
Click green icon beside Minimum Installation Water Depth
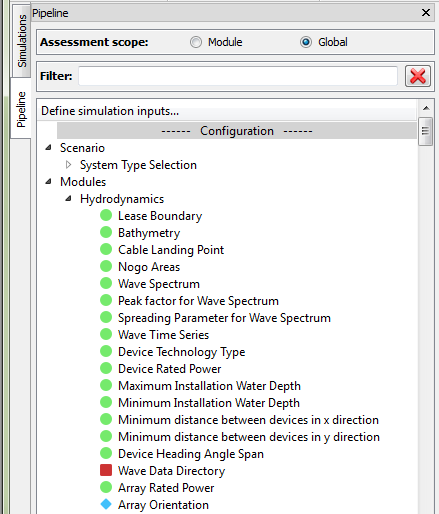[x=106, y=402]
